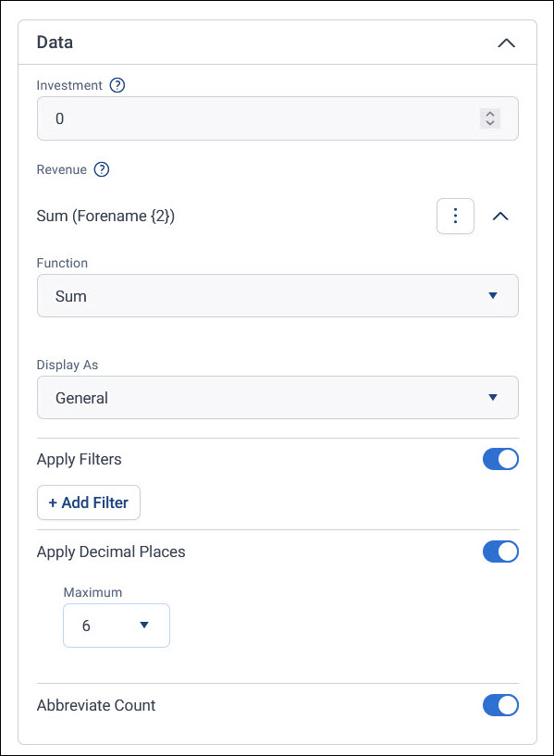Collapse the Sum (Forename {2}) section
This screenshot has width=554, height=756.
pyautogui.click(x=500, y=216)
